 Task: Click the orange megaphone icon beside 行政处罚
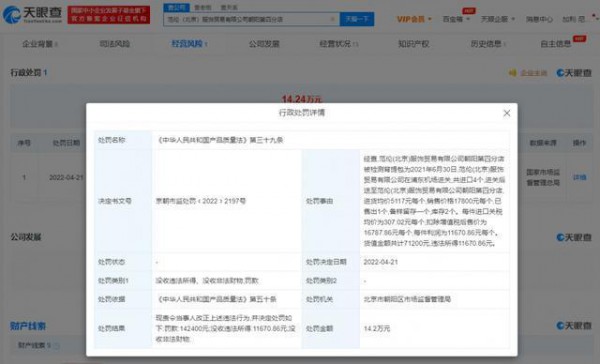[x=512, y=73]
